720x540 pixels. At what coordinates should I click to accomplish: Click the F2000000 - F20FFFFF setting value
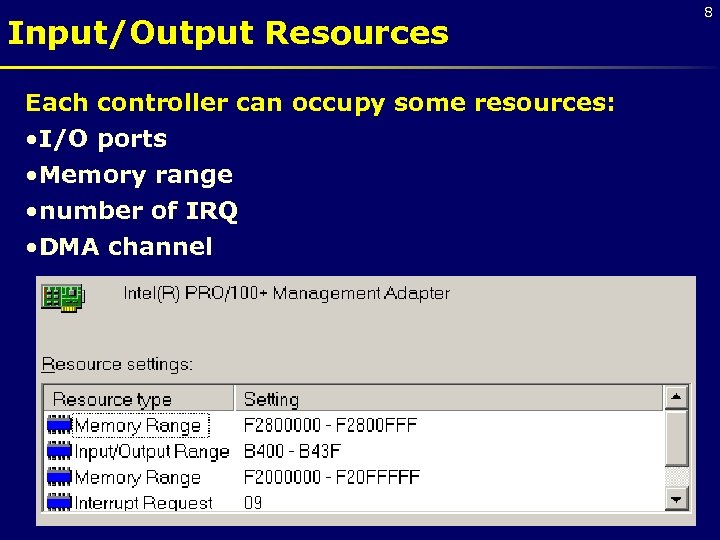click(x=332, y=477)
